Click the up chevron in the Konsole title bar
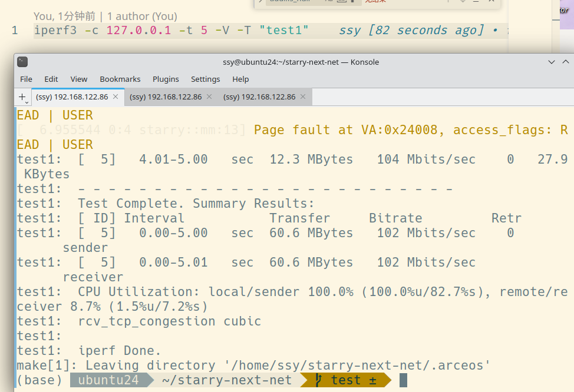Screen dimensions: 574x392 565,61
